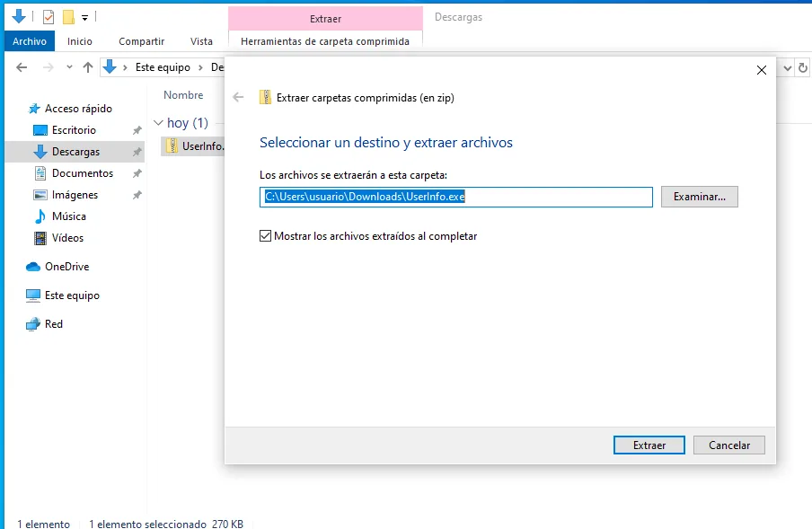Click the pin icon next to Documentos
812x529 pixels.
point(137,174)
